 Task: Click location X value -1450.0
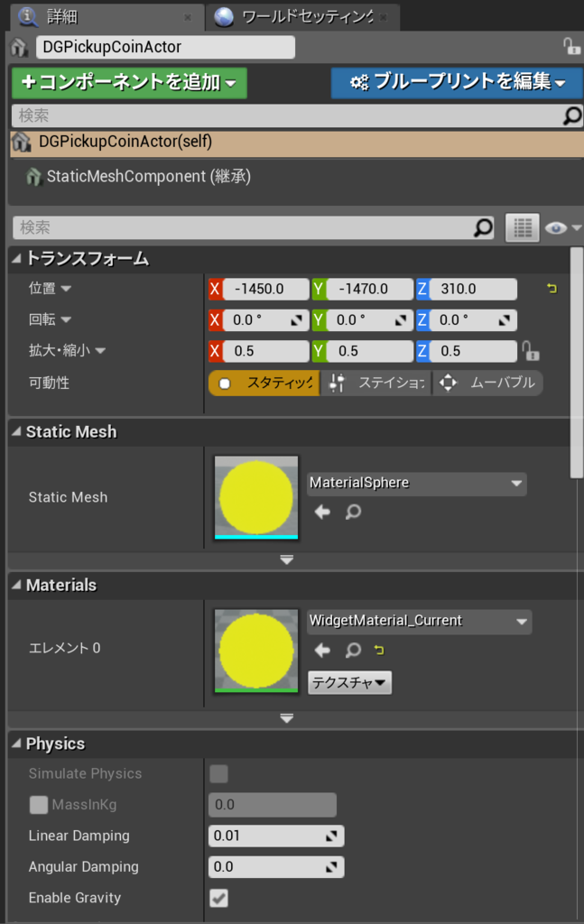tap(265, 289)
